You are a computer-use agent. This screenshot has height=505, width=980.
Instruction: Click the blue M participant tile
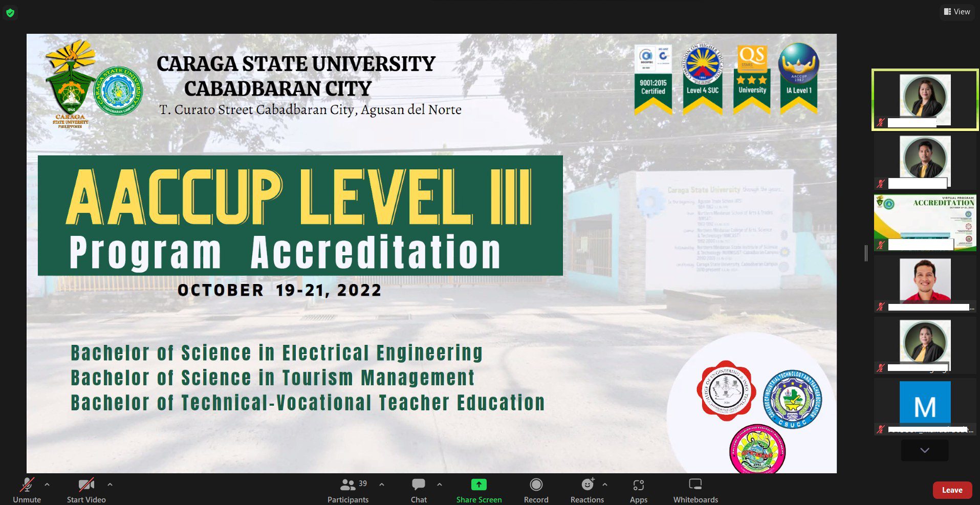coord(924,402)
